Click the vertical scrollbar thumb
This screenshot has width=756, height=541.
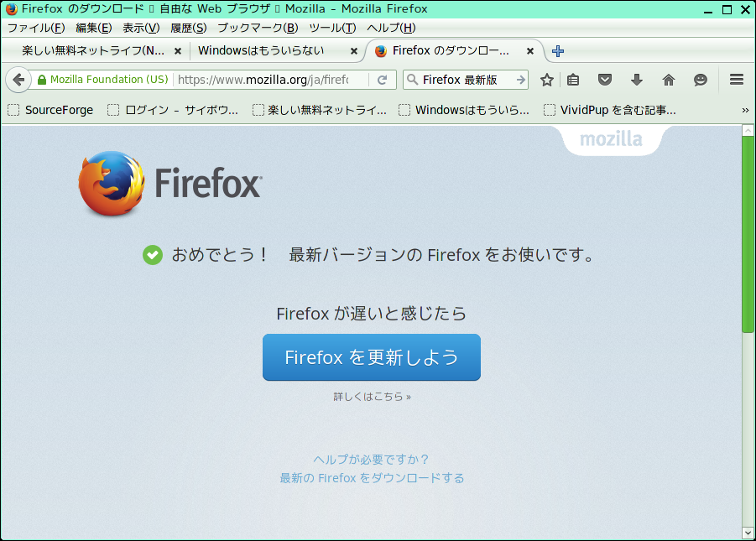pos(748,234)
